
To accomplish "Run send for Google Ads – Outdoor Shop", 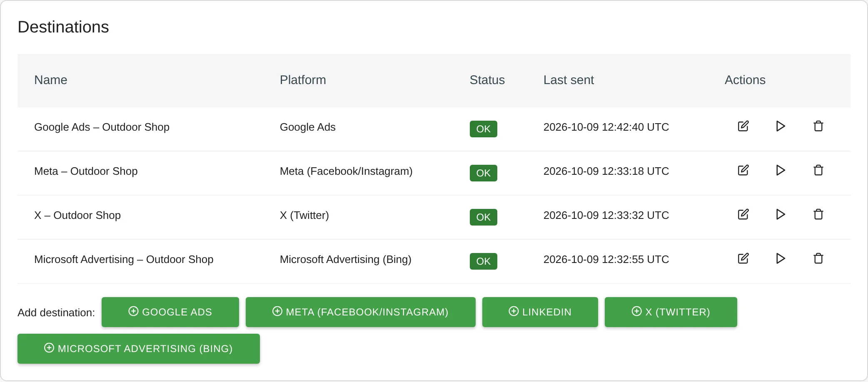I will point(781,126).
